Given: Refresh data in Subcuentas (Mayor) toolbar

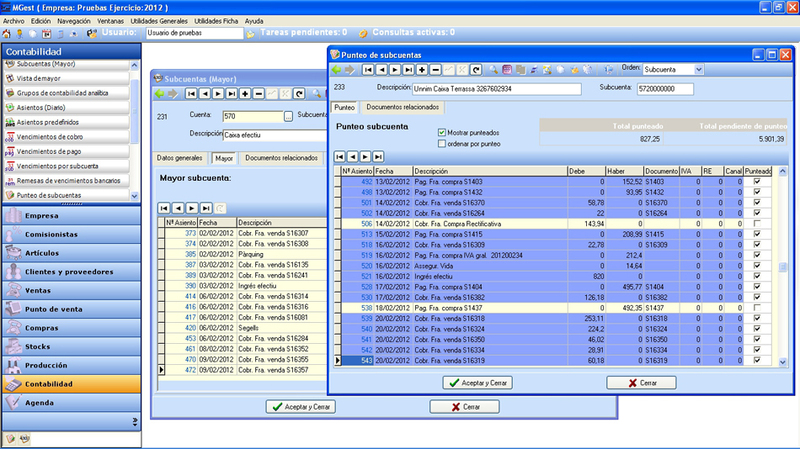Looking at the screenshot, I should point(299,93).
